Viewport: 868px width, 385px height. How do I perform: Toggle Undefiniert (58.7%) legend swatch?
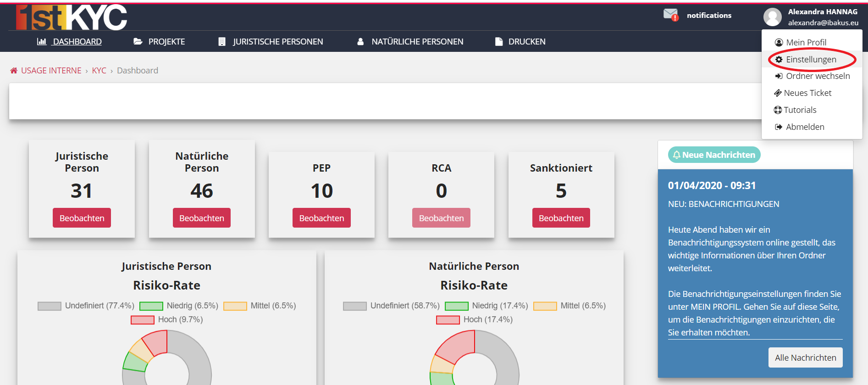click(355, 306)
